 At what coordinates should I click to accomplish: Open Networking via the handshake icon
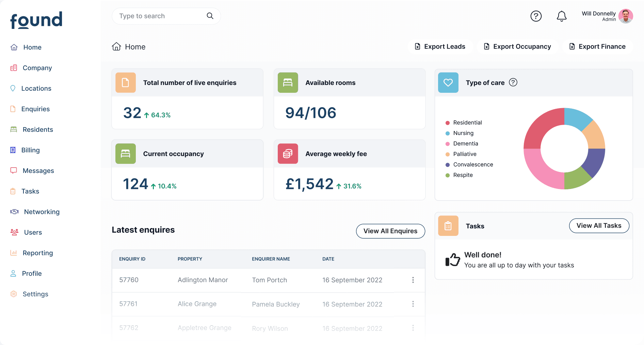coord(14,211)
